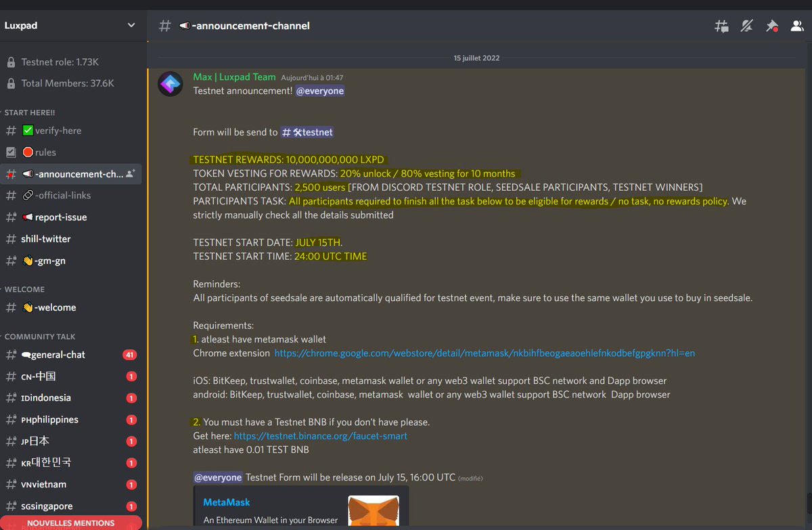
Task: Click the 15 juillet 2022 date divider text
Action: [476, 58]
